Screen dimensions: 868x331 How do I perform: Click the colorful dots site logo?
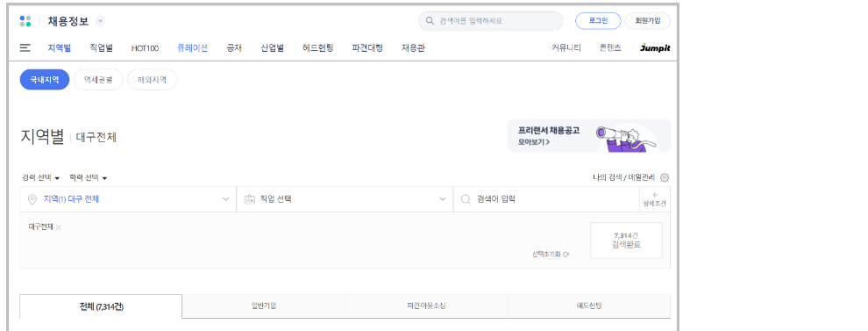25,22
